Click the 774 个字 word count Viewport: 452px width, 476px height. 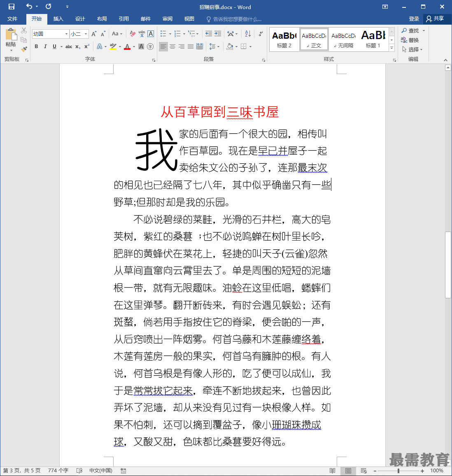click(58, 471)
